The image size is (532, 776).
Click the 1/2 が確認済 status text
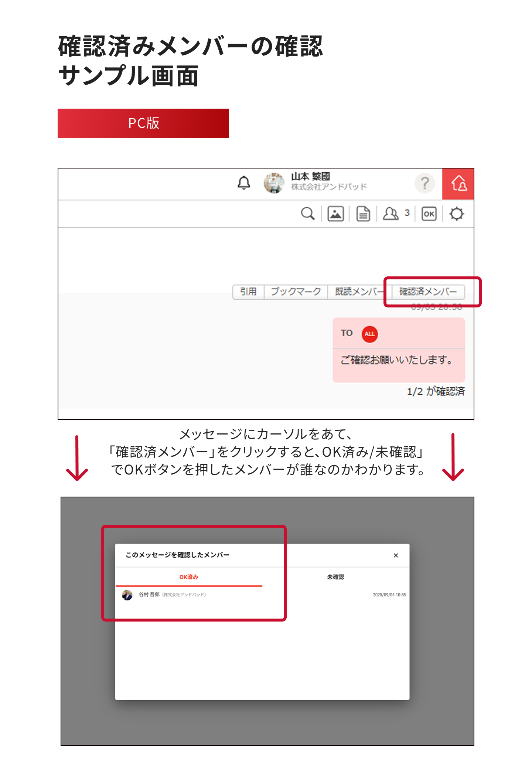click(x=436, y=391)
